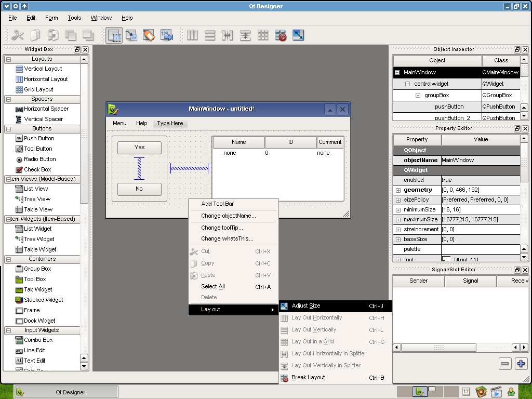Select pushButton row in Object Inspector
Image resolution: width=532 pixels, height=399 pixels.
457,107
